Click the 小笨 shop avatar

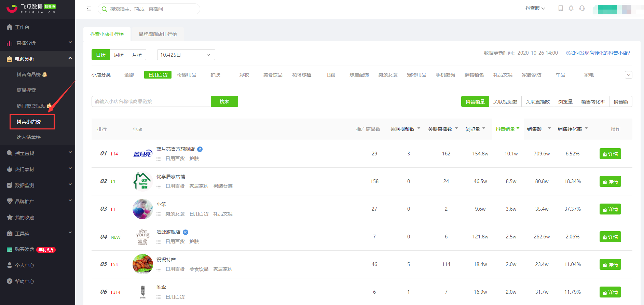click(143, 209)
